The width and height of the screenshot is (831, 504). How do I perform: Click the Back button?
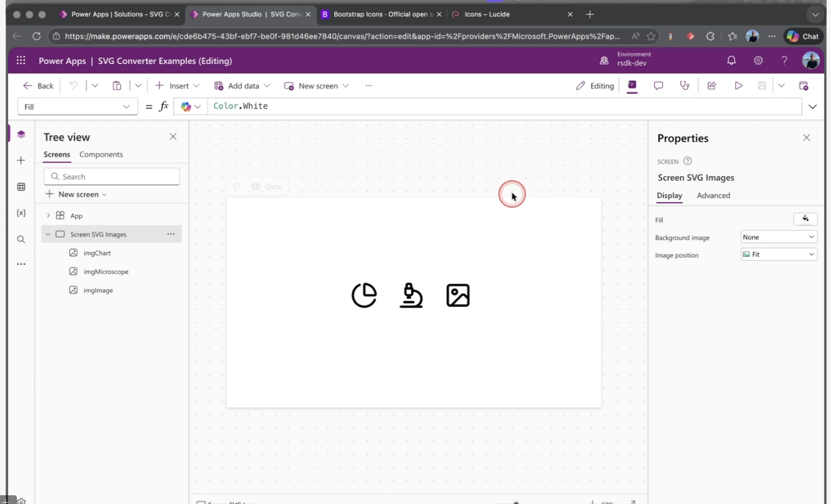(38, 86)
